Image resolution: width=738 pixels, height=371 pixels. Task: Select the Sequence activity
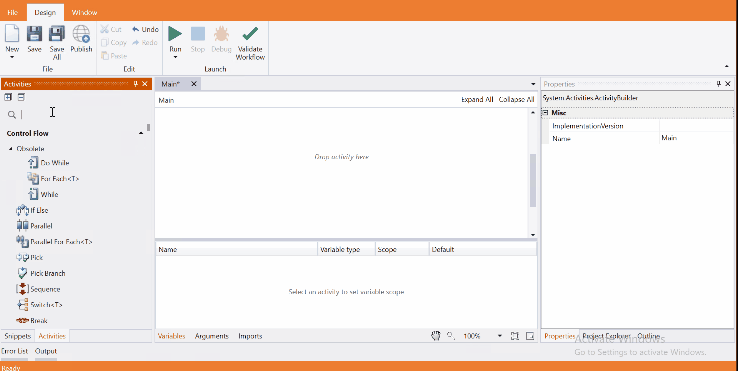(38, 289)
